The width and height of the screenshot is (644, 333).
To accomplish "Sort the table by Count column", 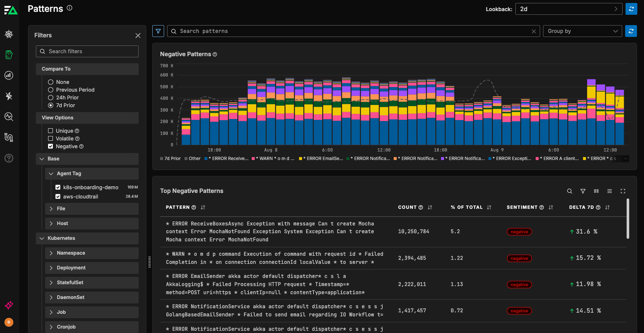I will point(430,207).
